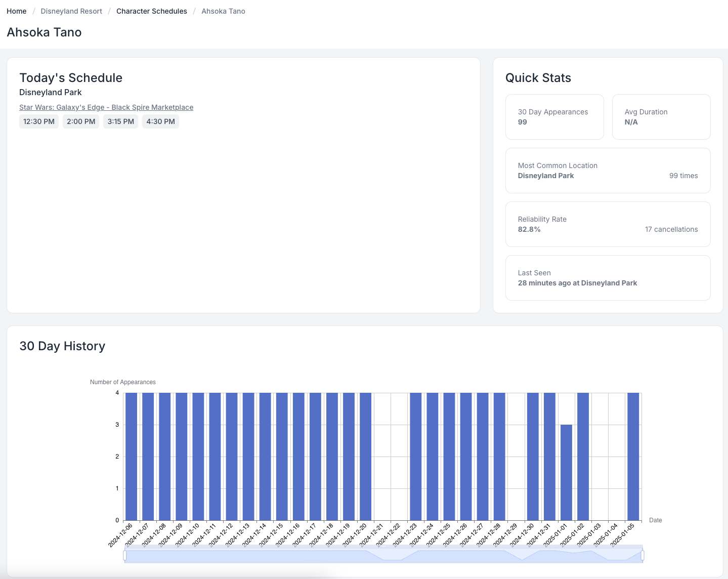Select the 4:30 PM time chip
This screenshot has width=728, height=579.
[x=160, y=121]
